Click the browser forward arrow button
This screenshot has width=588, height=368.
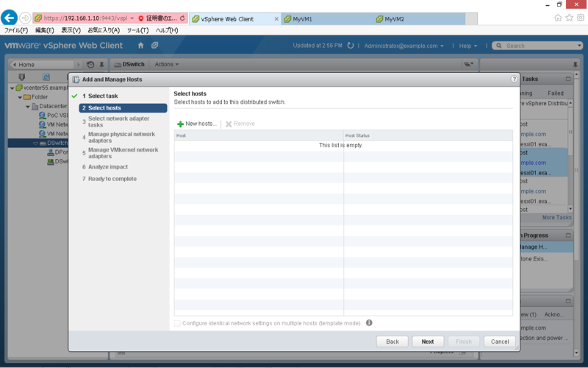pos(25,18)
